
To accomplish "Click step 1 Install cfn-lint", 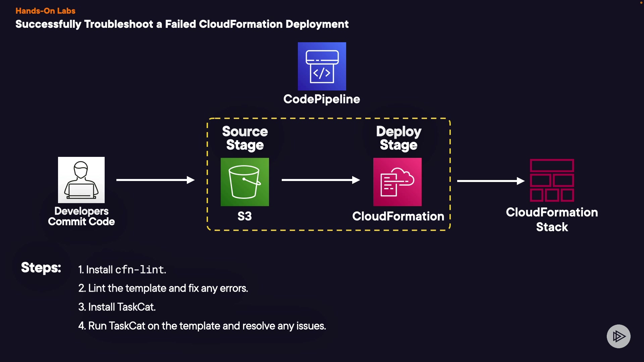I will point(122,269).
